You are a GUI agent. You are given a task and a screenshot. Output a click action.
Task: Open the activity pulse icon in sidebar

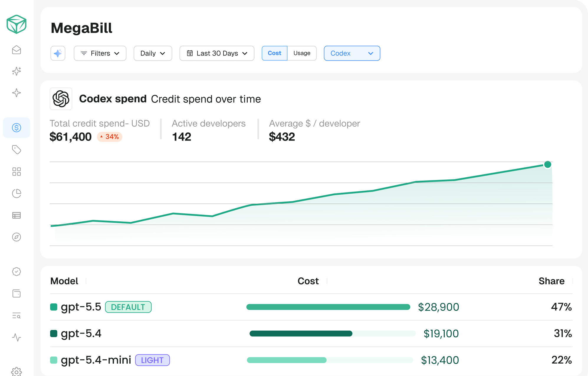[17, 337]
